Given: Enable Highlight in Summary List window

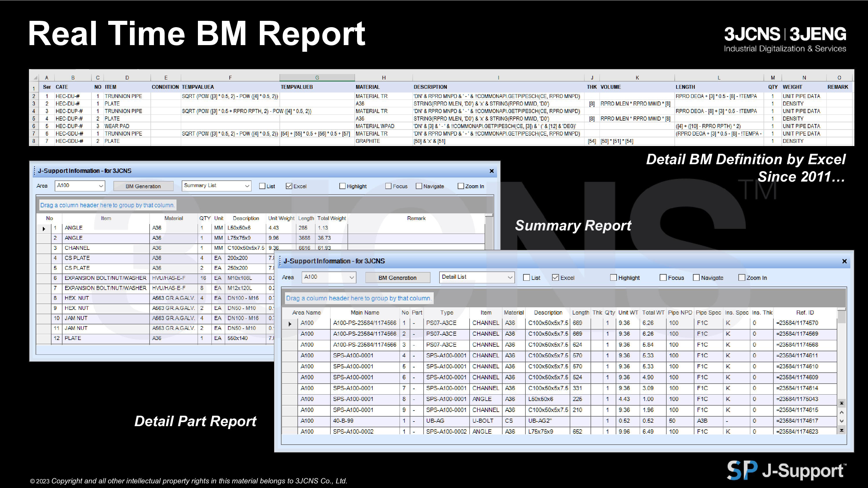Looking at the screenshot, I should click(x=342, y=186).
